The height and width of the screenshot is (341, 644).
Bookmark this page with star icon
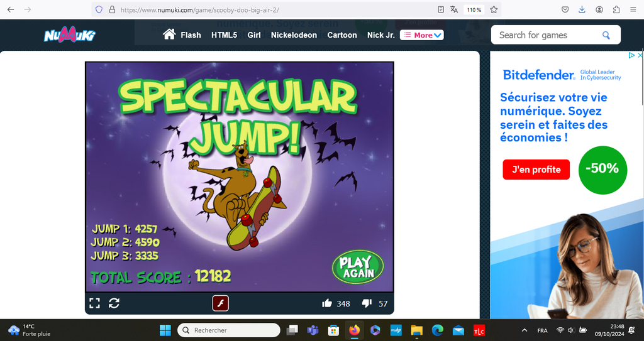click(494, 9)
